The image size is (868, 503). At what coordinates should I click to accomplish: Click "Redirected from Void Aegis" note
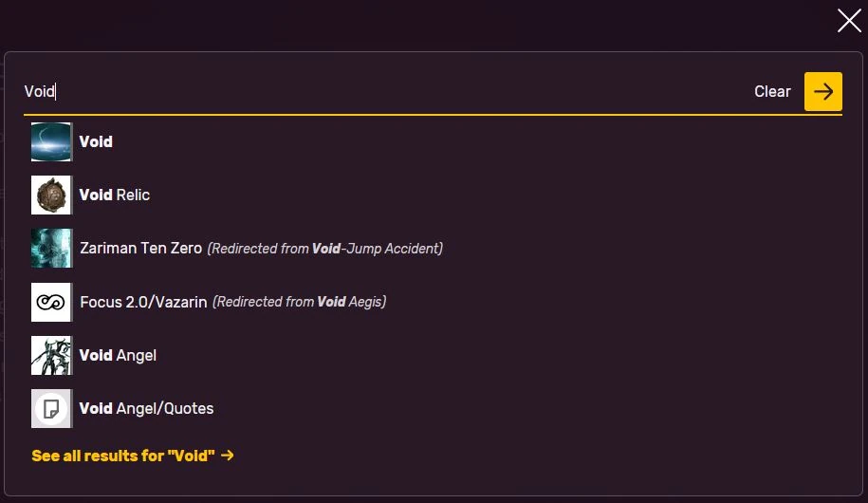pos(299,302)
